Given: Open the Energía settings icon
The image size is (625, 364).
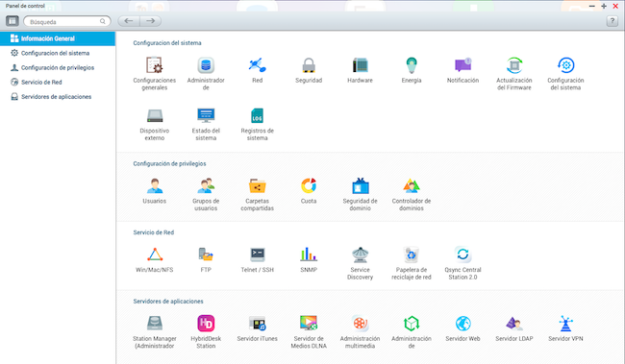Looking at the screenshot, I should (x=412, y=65).
